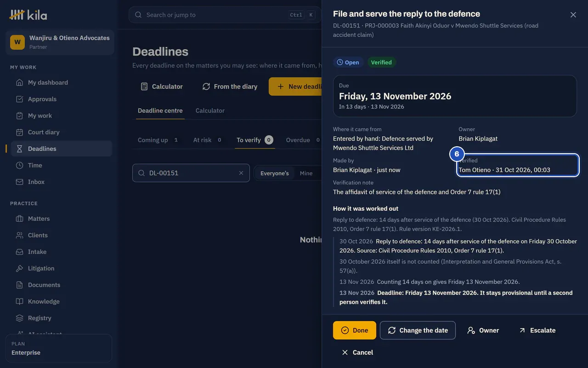The height and width of the screenshot is (368, 588).
Task: Click the Court diary calendar icon
Action: 19,132
